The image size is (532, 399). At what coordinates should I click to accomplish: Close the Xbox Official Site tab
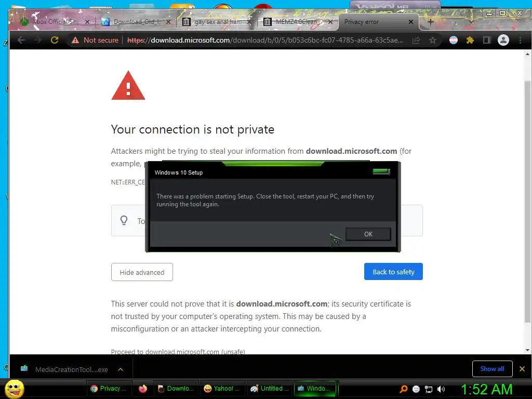pyautogui.click(x=87, y=22)
